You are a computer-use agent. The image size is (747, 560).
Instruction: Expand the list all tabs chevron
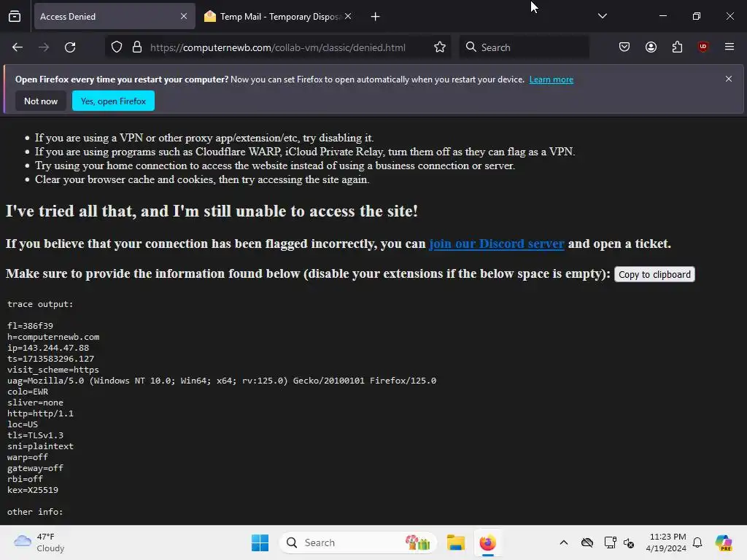pos(602,16)
